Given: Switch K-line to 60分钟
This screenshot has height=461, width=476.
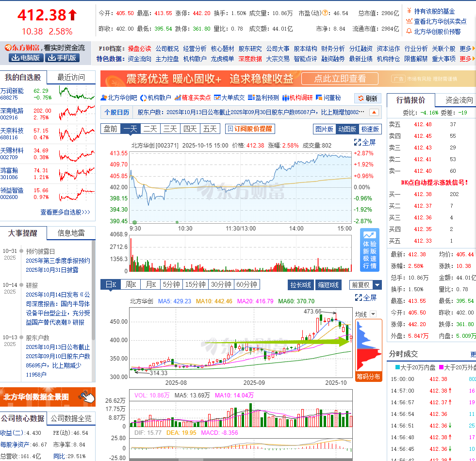Looking at the screenshot, I should point(247,284).
